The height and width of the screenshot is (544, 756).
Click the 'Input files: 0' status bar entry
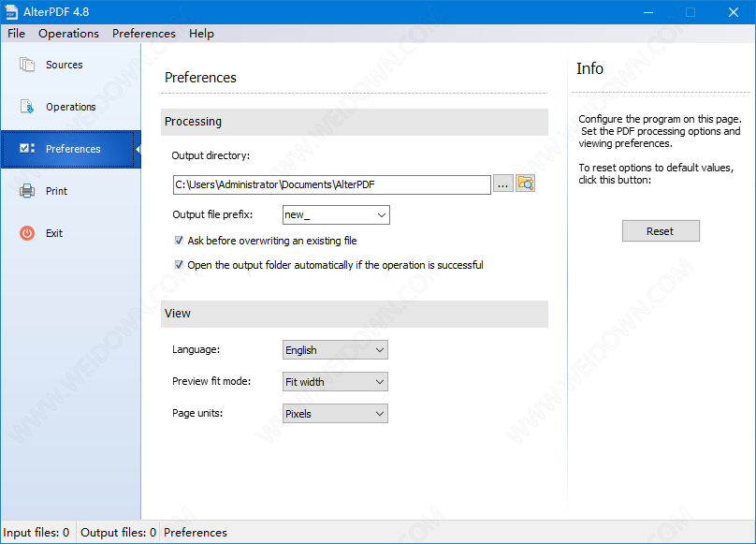pyautogui.click(x=36, y=533)
